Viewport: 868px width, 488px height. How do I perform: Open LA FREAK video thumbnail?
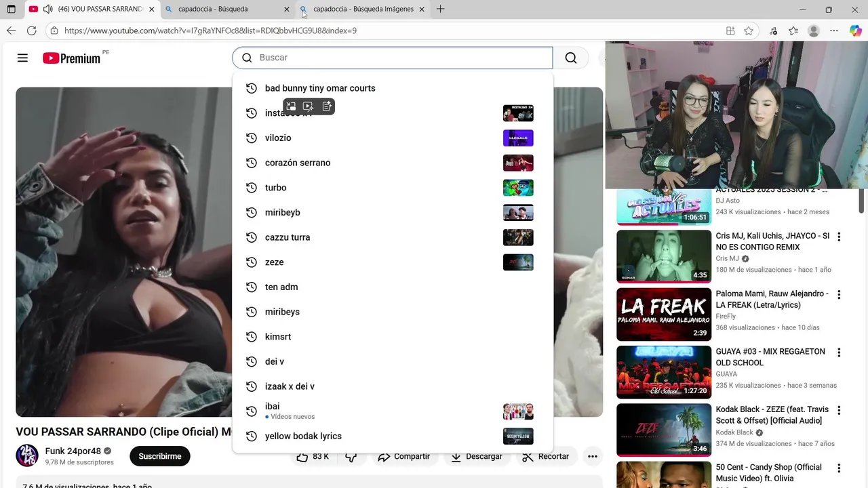point(664,314)
